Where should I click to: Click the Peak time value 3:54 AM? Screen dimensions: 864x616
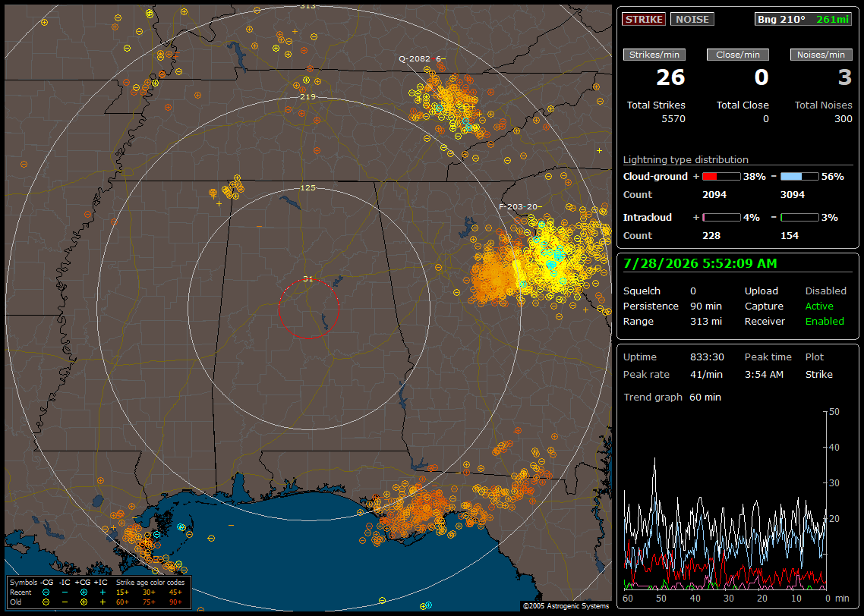pos(764,374)
